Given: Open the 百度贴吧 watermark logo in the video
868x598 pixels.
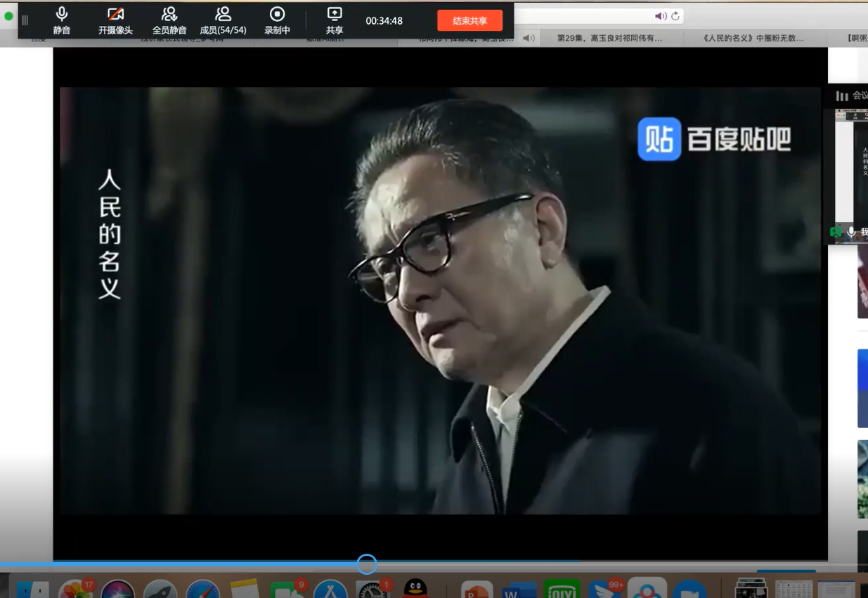Looking at the screenshot, I should (x=713, y=139).
